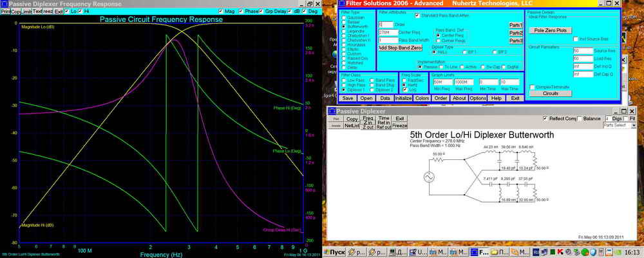Select Butterworth filter type
This screenshot has height=258, width=644.
tap(344, 26)
